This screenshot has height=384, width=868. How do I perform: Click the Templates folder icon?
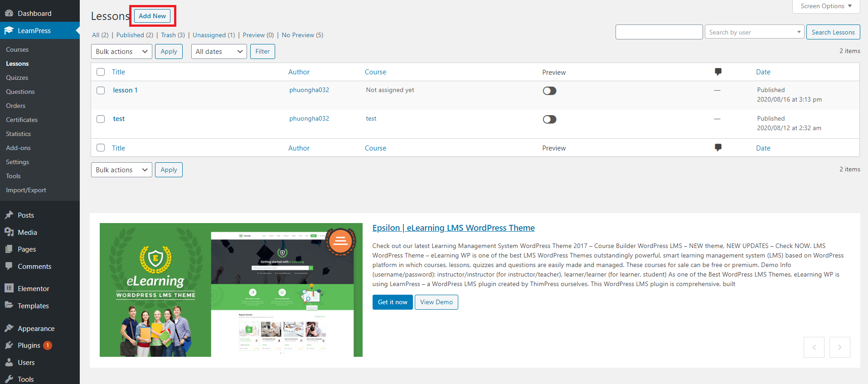(x=9, y=306)
